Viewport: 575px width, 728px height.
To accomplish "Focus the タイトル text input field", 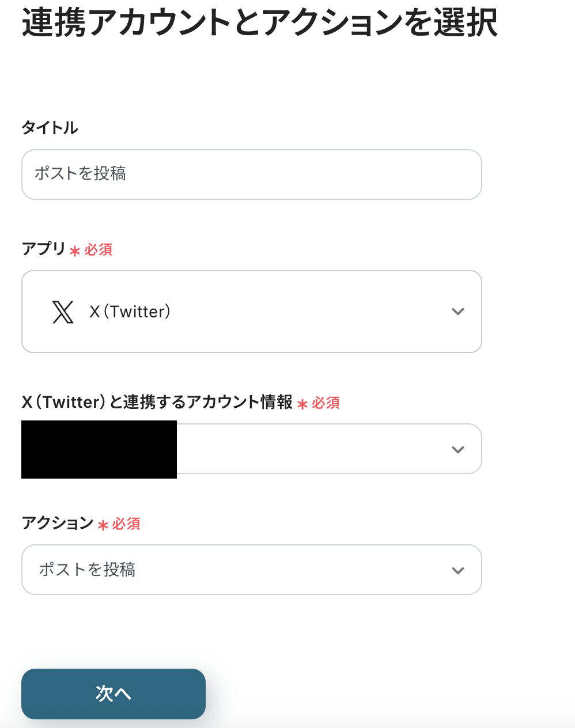I will tap(251, 175).
